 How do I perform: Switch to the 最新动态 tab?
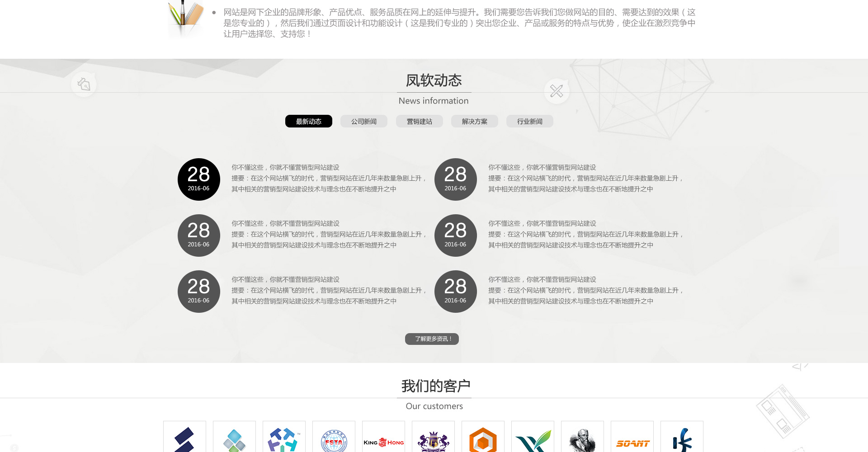[309, 121]
